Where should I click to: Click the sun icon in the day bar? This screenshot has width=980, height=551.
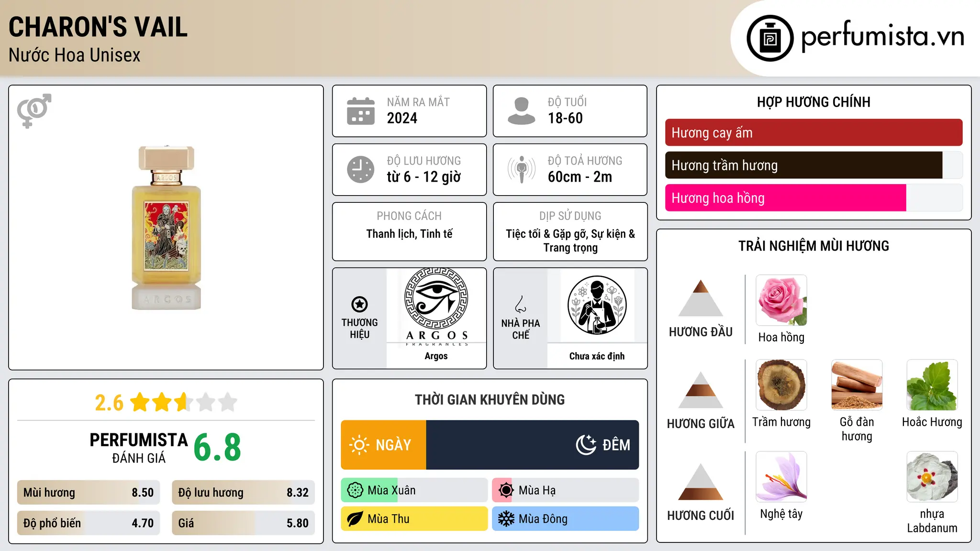click(x=359, y=445)
